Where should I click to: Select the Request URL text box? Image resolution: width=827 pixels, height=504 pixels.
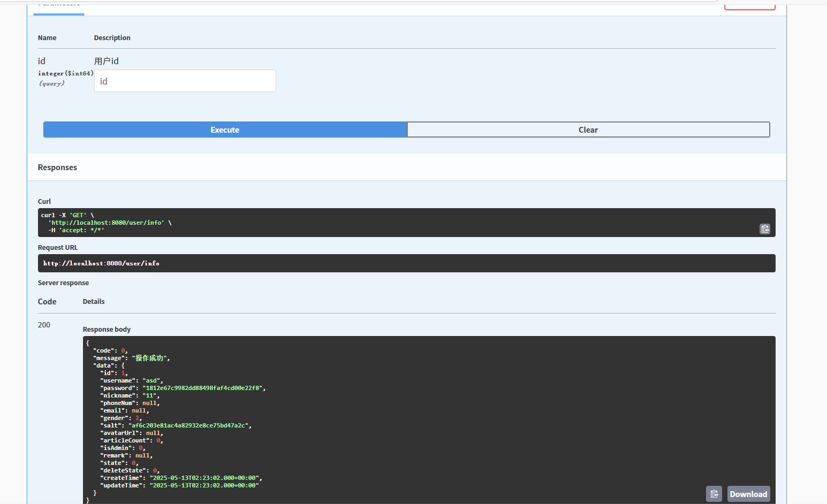click(406, 263)
